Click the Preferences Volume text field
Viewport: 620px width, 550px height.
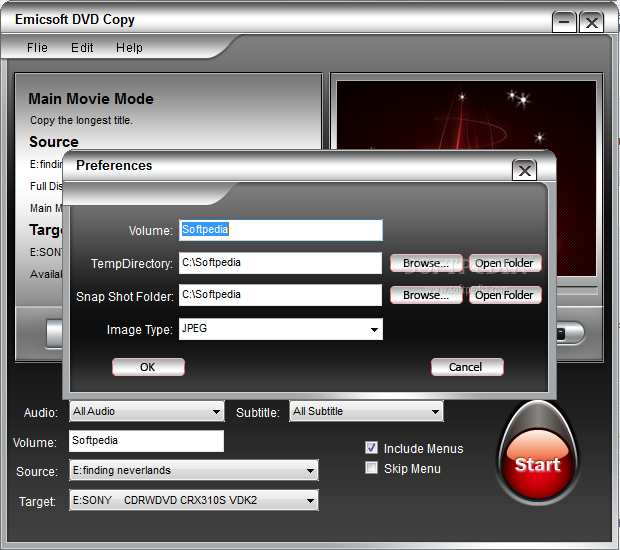(281, 230)
